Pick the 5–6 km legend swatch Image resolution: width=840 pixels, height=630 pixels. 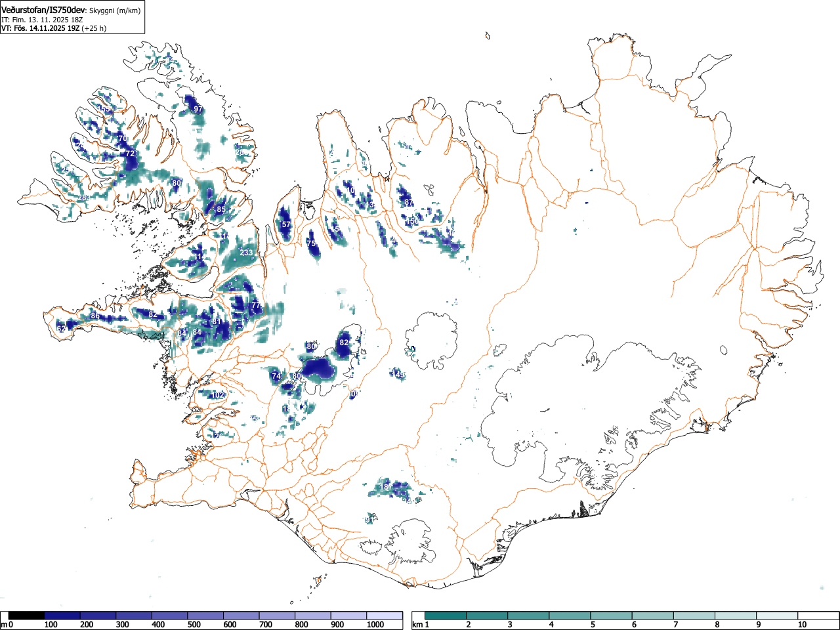[x=612, y=616]
